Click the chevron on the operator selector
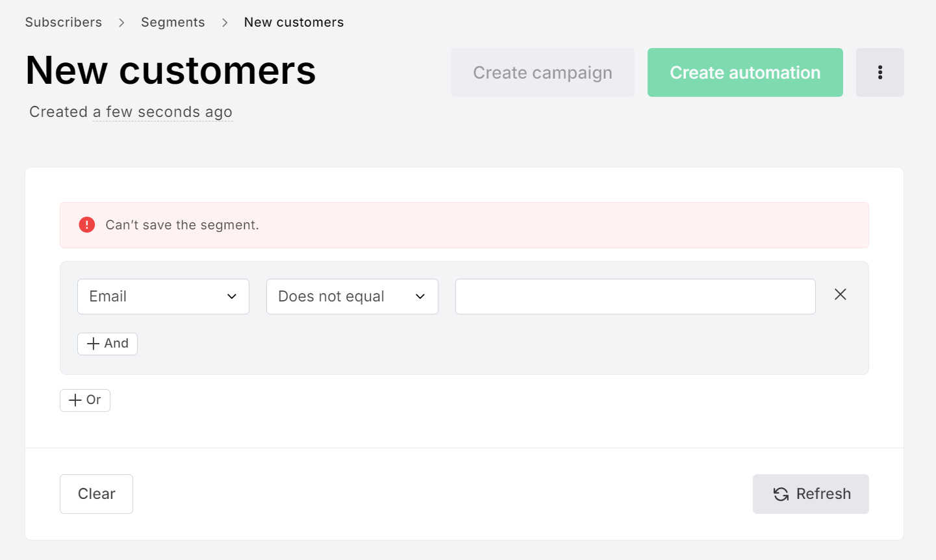 coord(420,296)
